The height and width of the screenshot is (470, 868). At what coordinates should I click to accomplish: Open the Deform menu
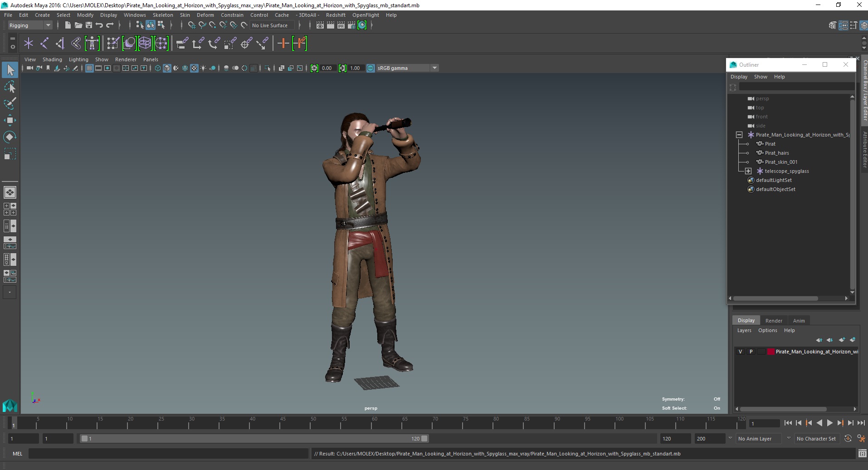205,15
